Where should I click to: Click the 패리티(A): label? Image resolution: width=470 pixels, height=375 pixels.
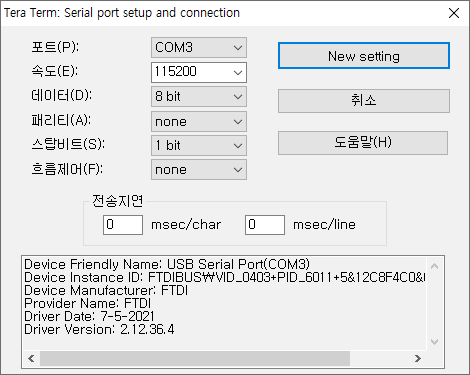tap(61, 120)
